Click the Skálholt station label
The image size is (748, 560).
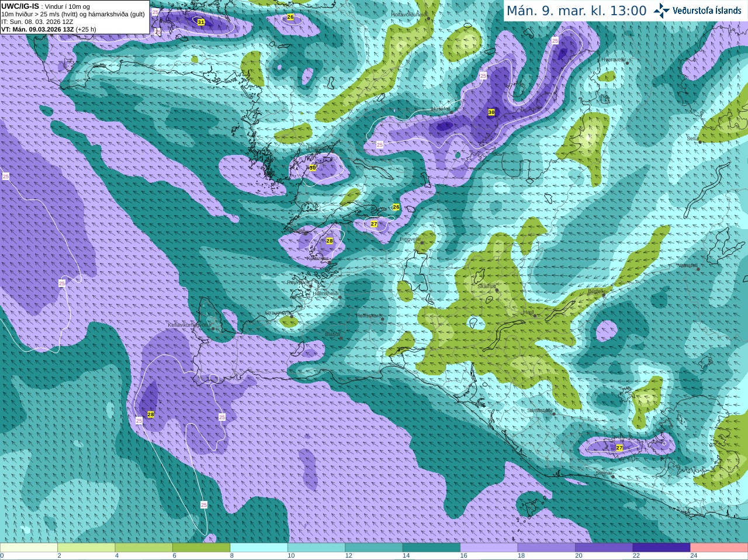click(487, 286)
